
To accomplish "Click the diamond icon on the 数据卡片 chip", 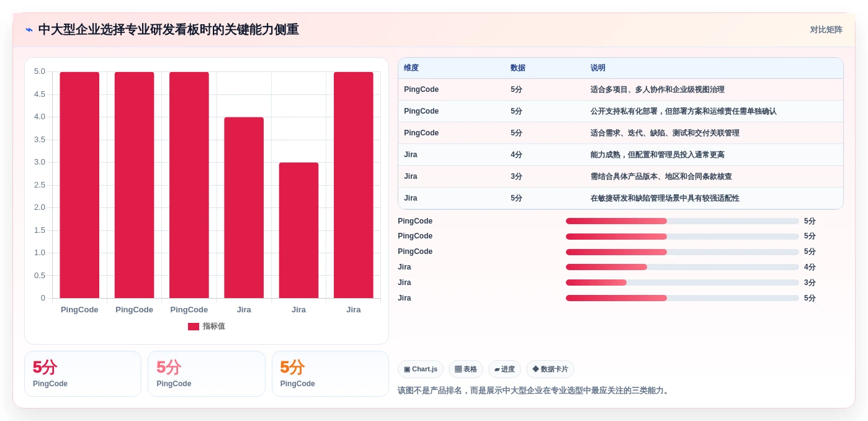I will [x=535, y=369].
